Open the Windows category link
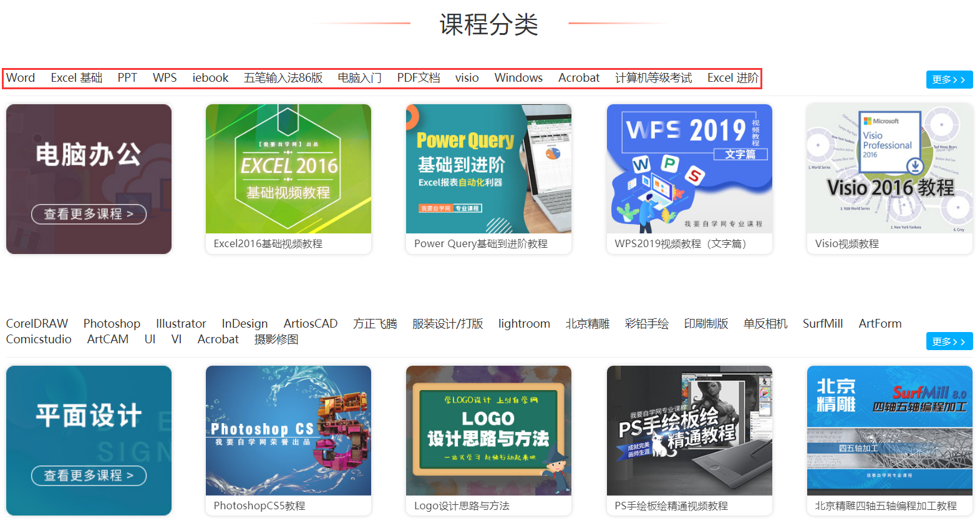This screenshot has width=980, height=523. click(x=518, y=78)
